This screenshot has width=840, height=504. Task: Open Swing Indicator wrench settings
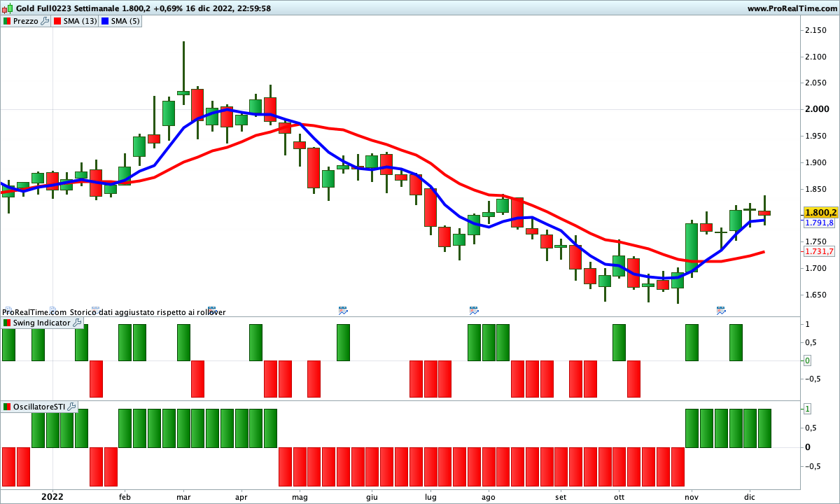[77, 323]
